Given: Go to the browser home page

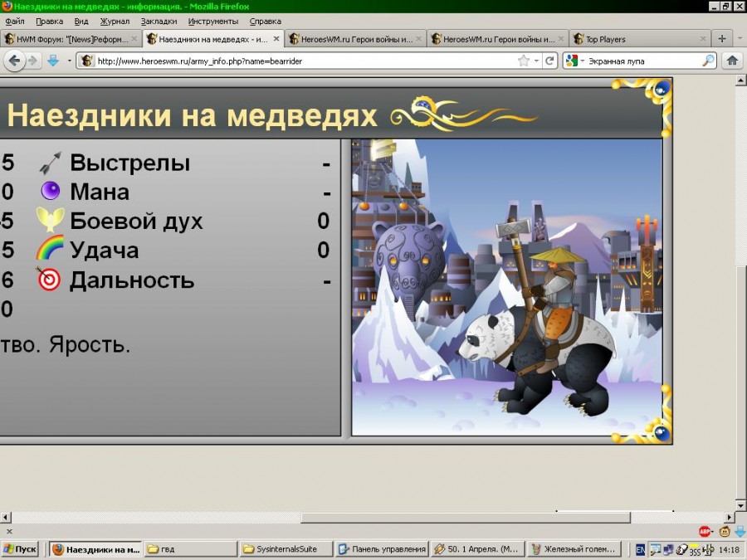Looking at the screenshot, I should pos(732,61).
